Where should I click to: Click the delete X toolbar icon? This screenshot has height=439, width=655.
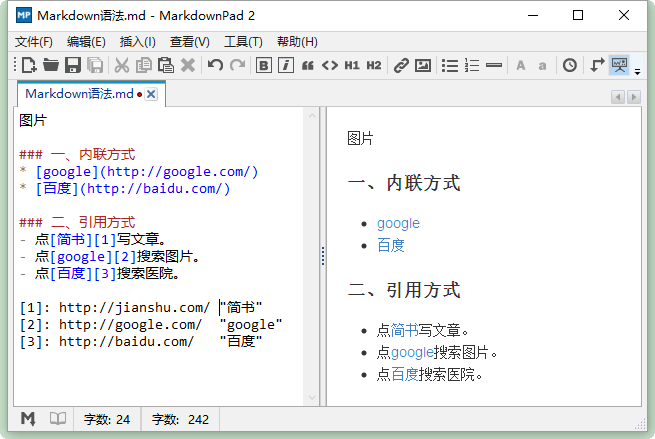coord(188,65)
